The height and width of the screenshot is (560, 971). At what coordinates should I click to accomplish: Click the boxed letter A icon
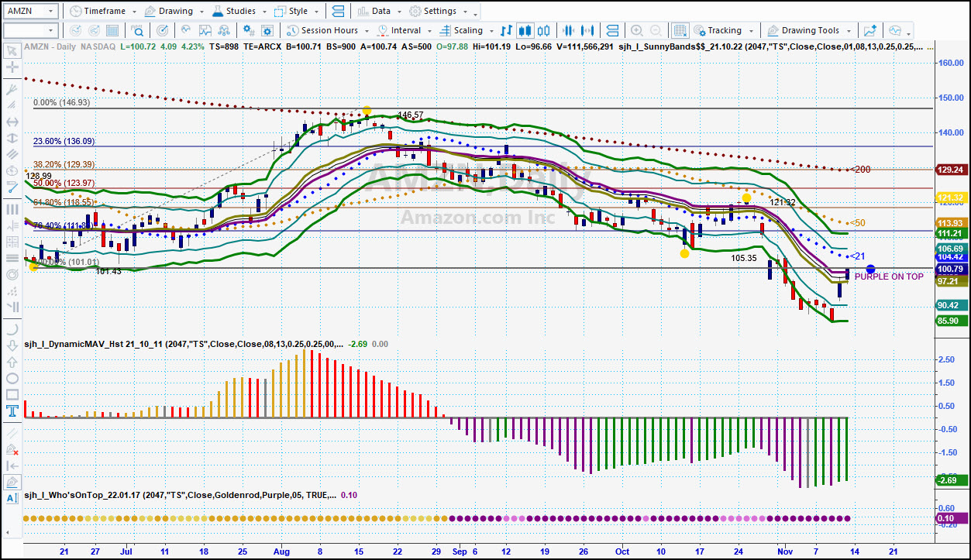point(12,498)
